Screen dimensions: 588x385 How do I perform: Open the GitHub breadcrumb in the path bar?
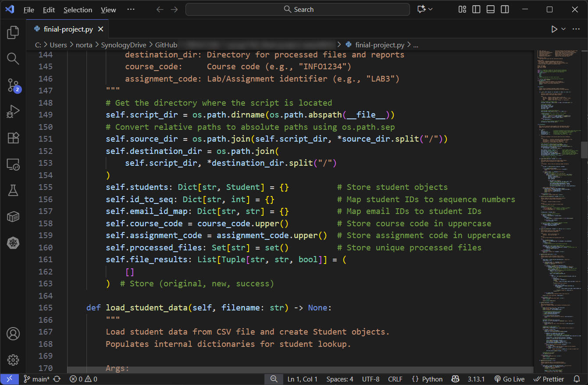coord(166,44)
